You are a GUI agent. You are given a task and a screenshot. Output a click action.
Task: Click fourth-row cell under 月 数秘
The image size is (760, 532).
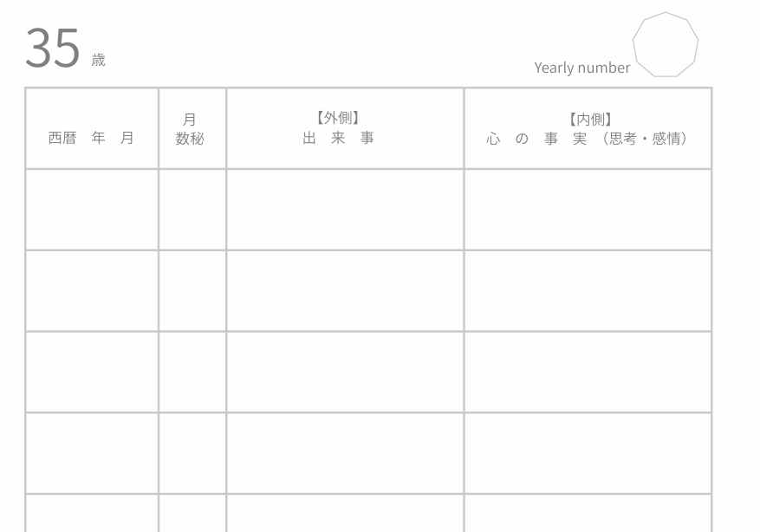coord(192,453)
